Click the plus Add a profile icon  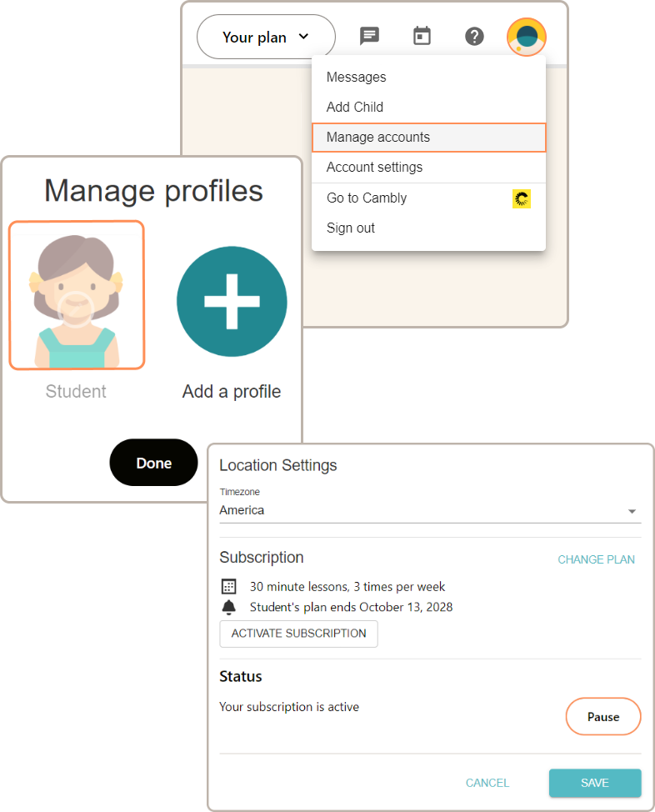pos(232,302)
